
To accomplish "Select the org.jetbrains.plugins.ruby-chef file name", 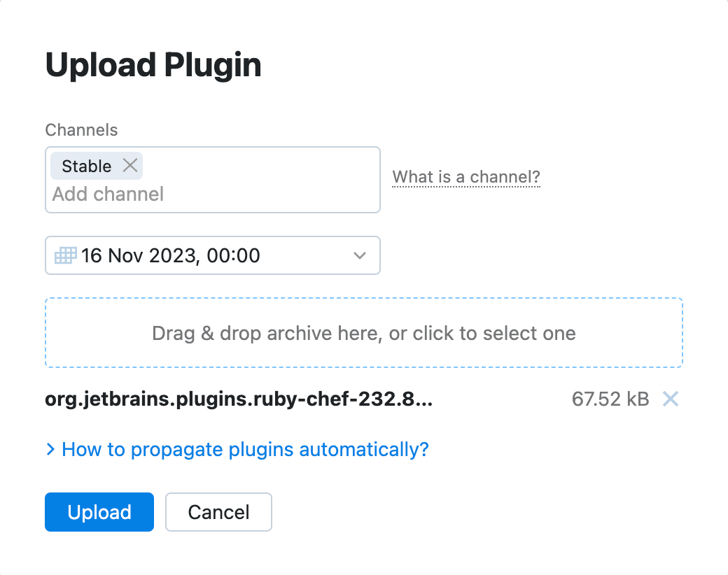I will (238, 399).
